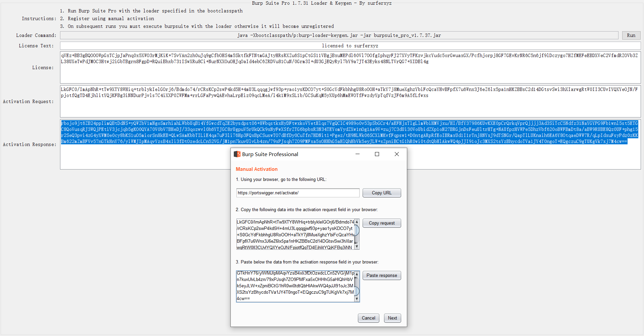Screen dimensions: 644x336
Task: Click the activation request box in dialog
Action: click(296, 234)
